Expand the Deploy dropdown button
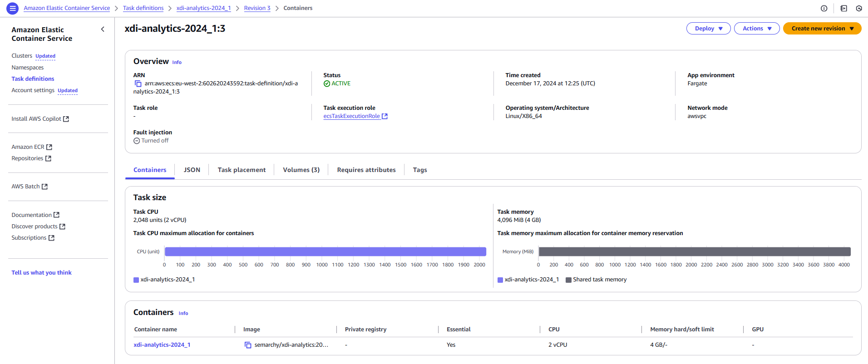868x364 pixels. 708,28
